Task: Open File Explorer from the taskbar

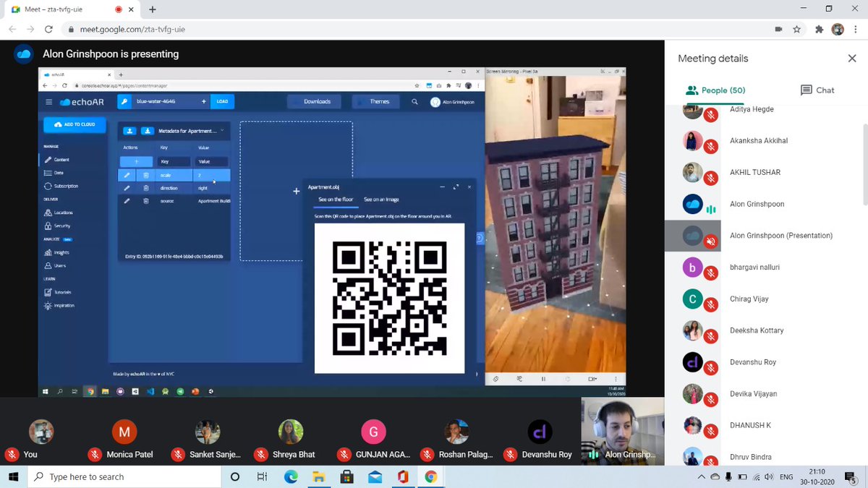Action: (x=318, y=476)
